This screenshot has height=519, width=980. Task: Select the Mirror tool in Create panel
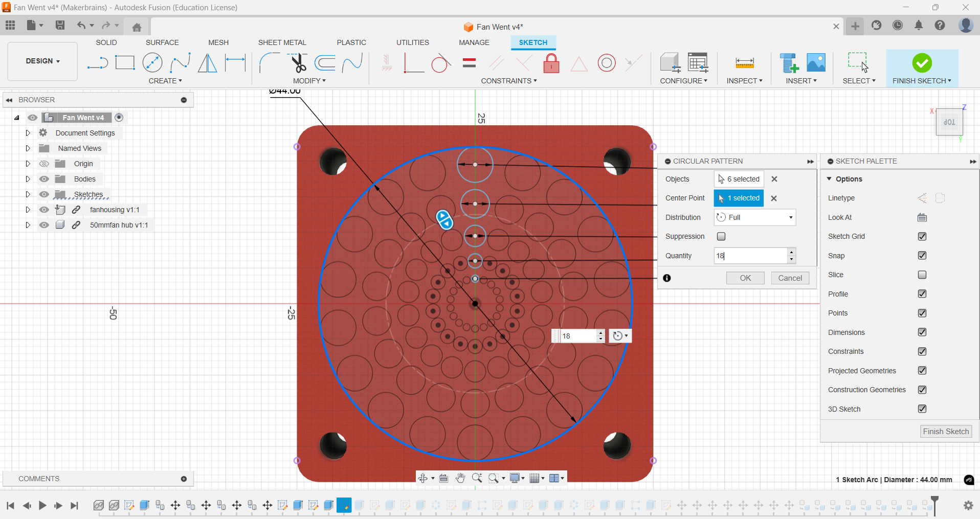tap(207, 62)
